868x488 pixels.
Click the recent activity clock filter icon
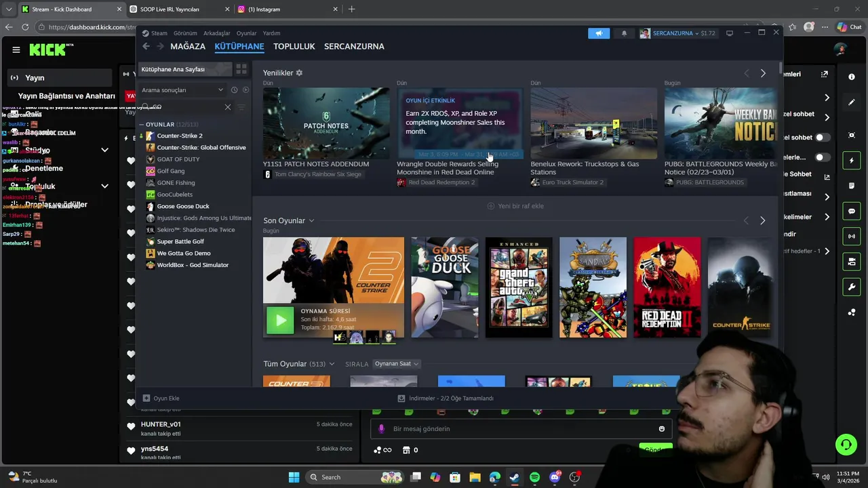click(x=234, y=90)
